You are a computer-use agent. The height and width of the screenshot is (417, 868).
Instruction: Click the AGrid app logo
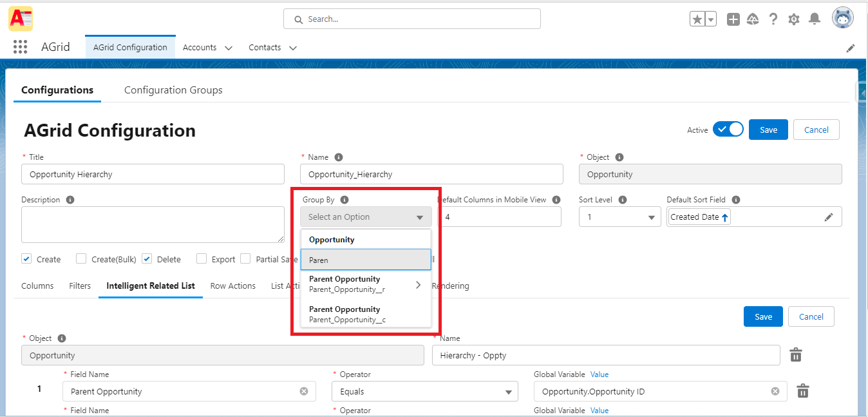21,19
